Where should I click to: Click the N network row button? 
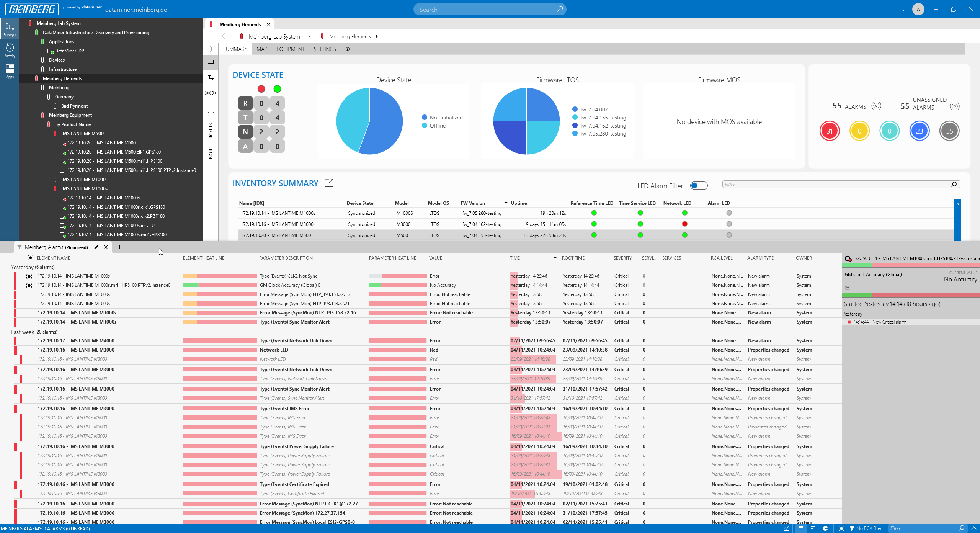click(245, 132)
